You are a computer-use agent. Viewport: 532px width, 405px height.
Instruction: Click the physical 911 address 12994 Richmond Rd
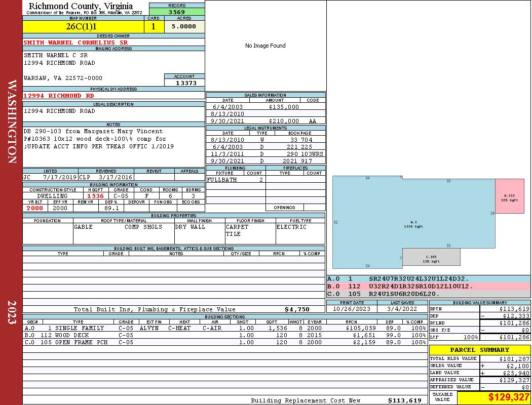[x=59, y=96]
